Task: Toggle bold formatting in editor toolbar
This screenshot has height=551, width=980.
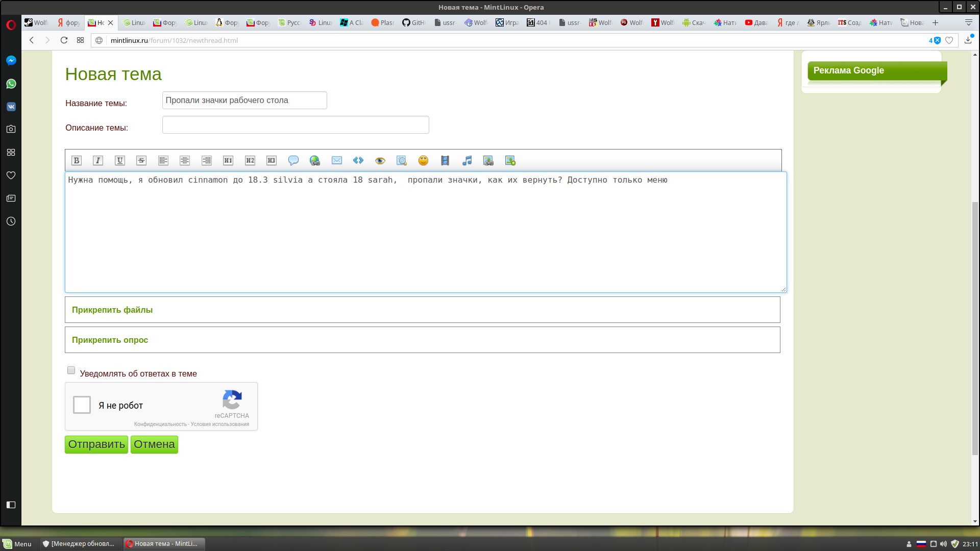Action: tap(77, 161)
